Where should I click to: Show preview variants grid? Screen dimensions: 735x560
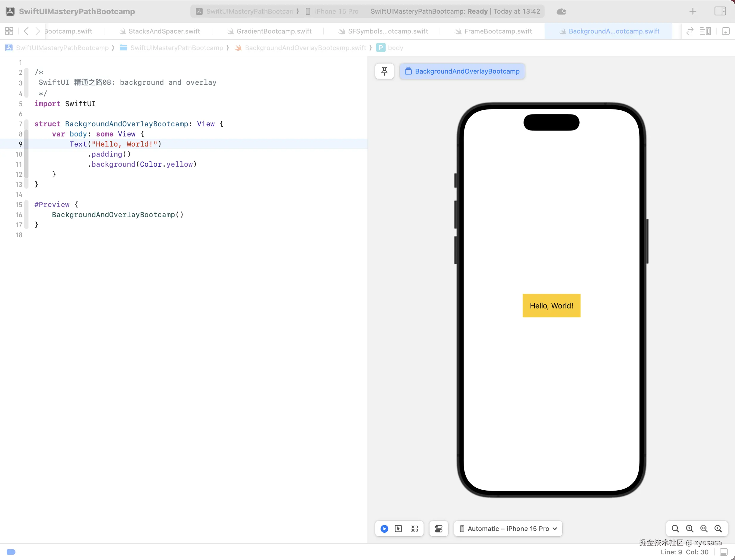tap(414, 529)
